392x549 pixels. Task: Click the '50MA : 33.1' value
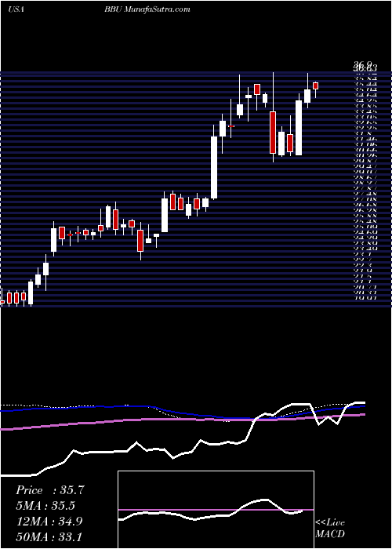(49, 536)
